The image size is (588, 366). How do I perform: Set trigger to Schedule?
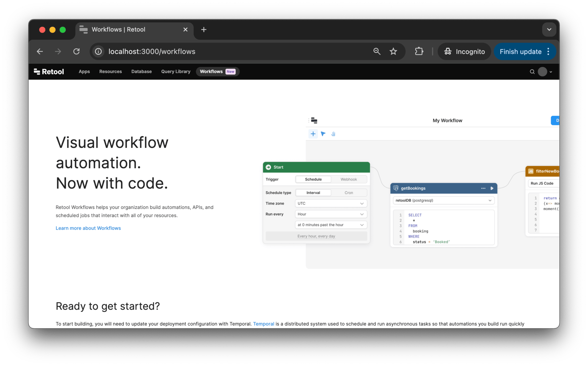[x=313, y=179]
